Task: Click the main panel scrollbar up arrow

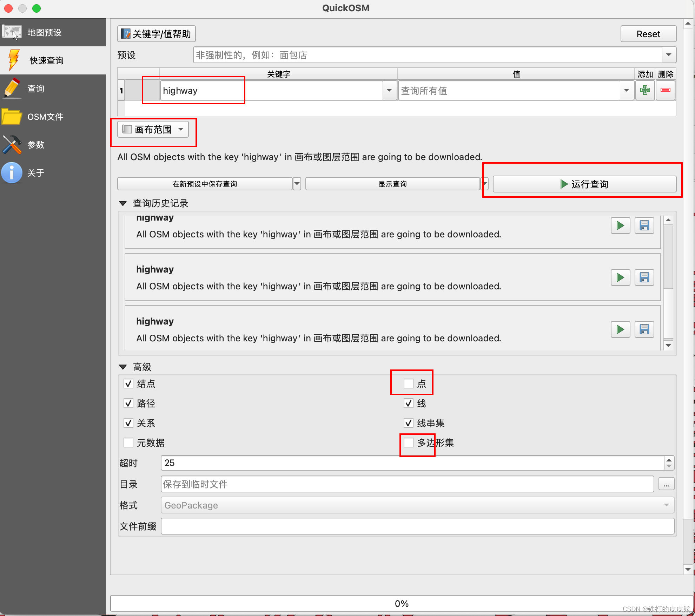Action: coord(688,24)
